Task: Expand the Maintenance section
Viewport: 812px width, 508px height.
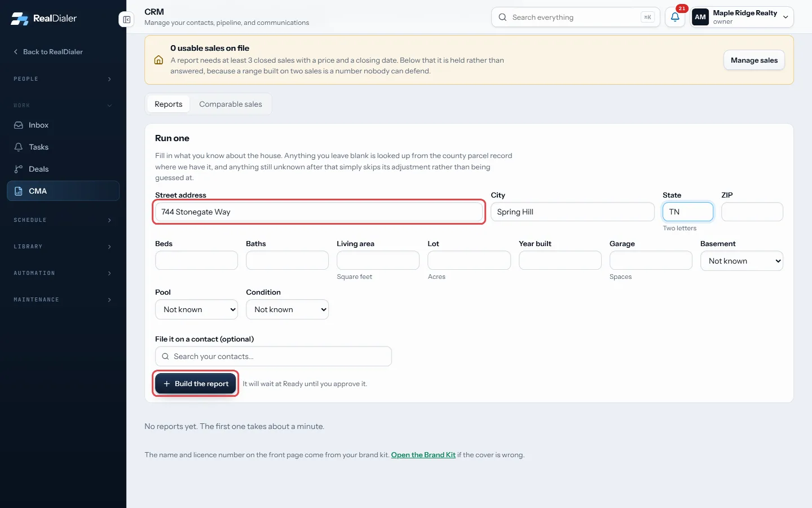Action: pyautogui.click(x=63, y=300)
